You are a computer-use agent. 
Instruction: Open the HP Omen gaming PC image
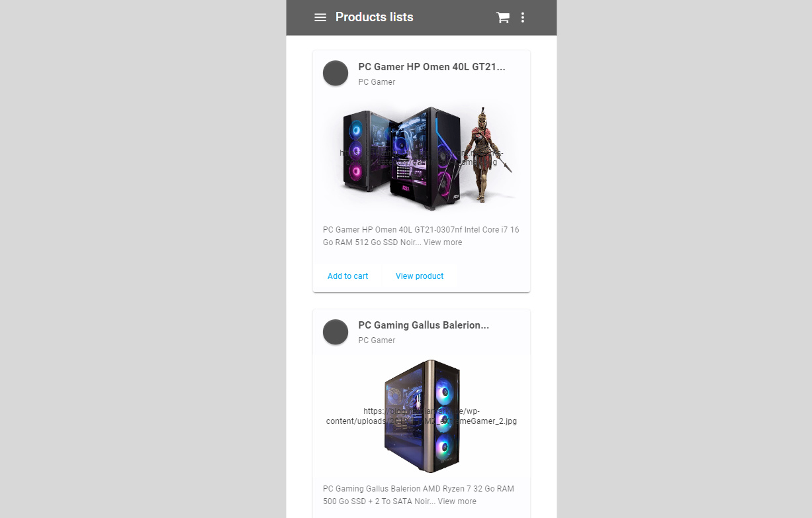click(422, 158)
